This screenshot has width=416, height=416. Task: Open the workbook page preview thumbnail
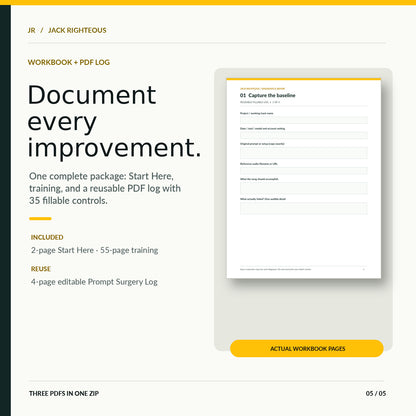pyautogui.click(x=304, y=178)
